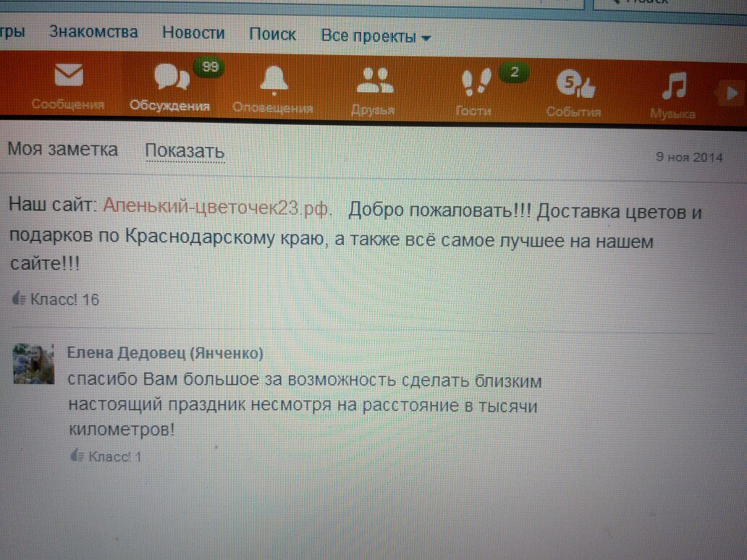Image resolution: width=747 pixels, height=560 pixels.
Task: Click the Показать link
Action: [x=184, y=152]
